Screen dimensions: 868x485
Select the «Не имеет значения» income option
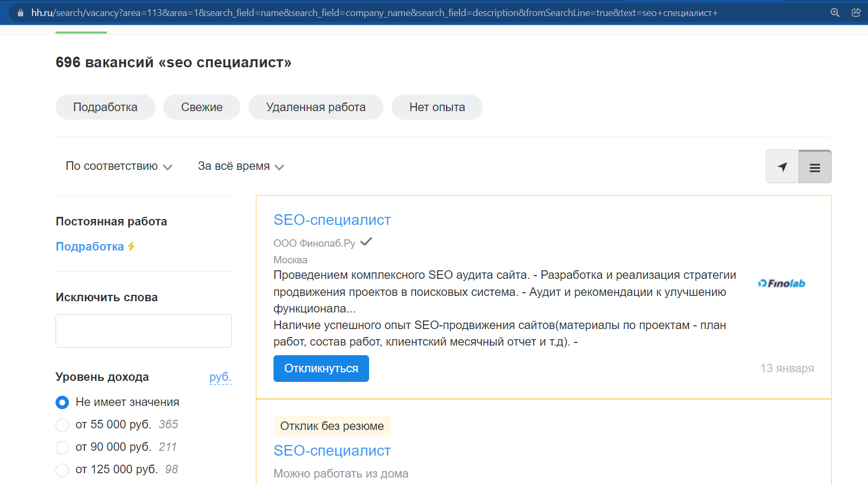point(62,402)
